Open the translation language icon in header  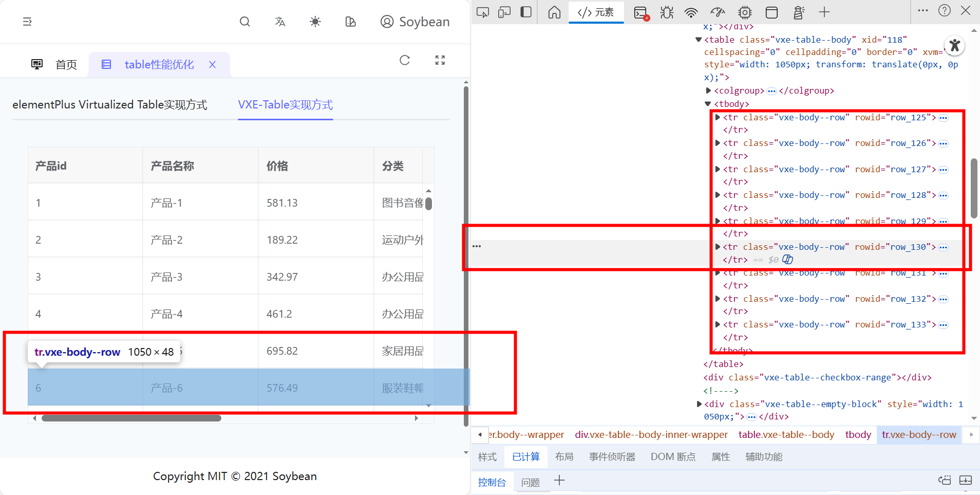click(x=279, y=22)
